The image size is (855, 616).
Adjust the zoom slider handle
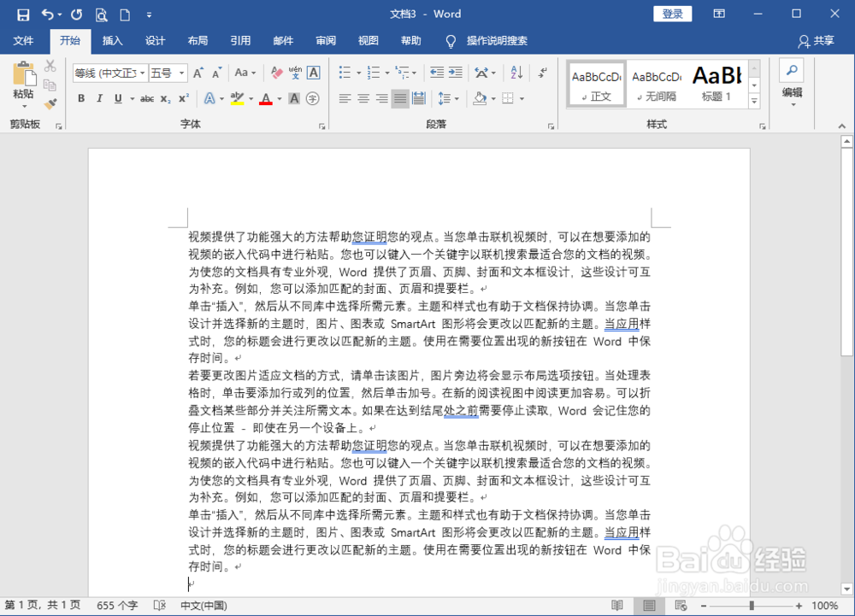click(x=752, y=605)
